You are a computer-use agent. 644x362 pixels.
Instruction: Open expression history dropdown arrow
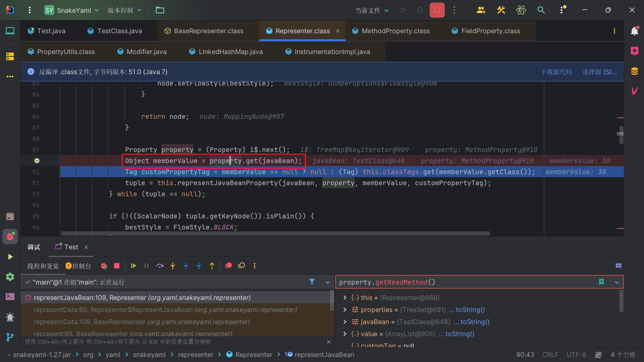[x=617, y=282]
